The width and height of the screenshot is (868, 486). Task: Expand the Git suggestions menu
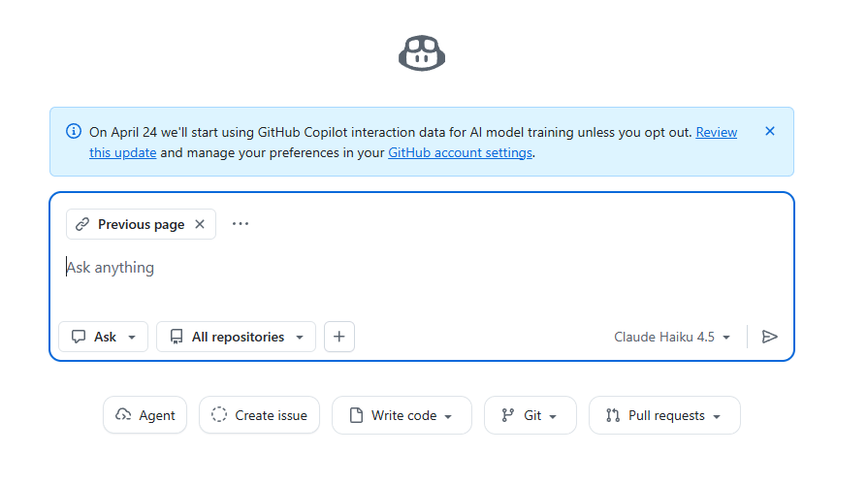[530, 415]
